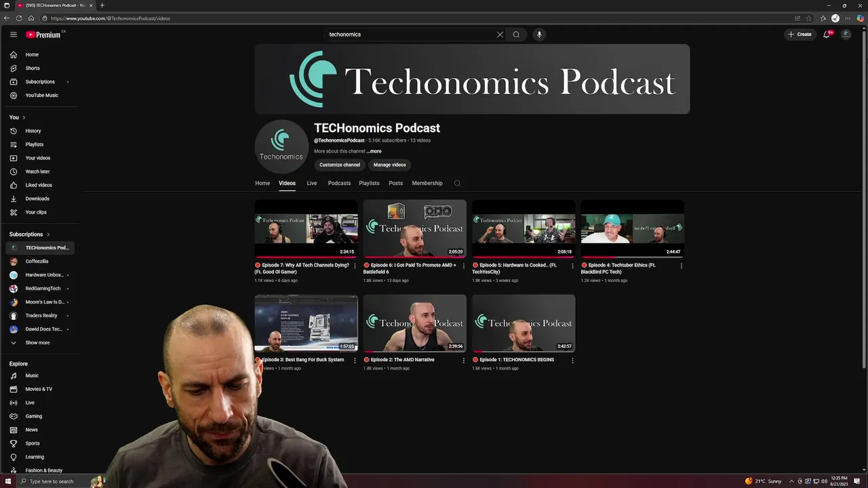This screenshot has height=488, width=868.
Task: Activate voice search microphone icon
Action: click(539, 35)
